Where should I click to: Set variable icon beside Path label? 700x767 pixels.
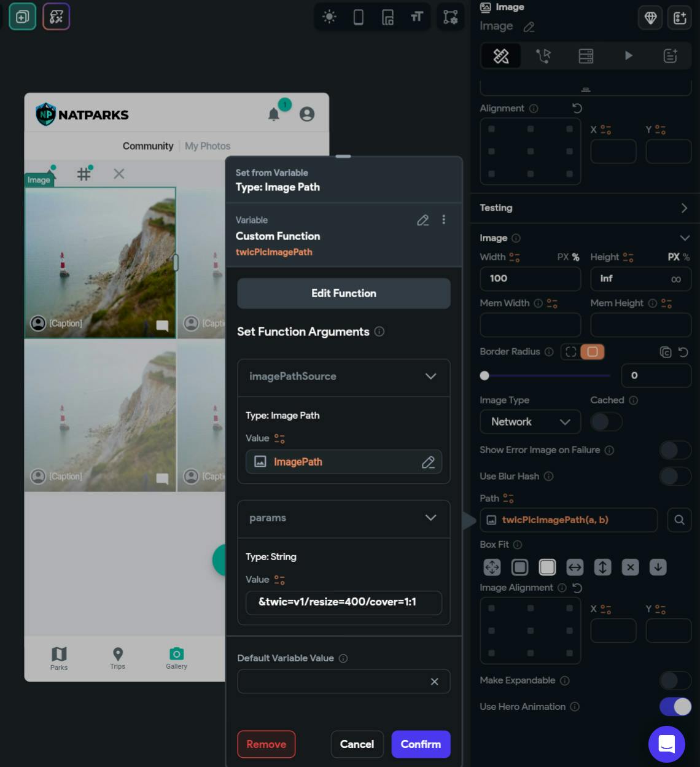point(508,499)
